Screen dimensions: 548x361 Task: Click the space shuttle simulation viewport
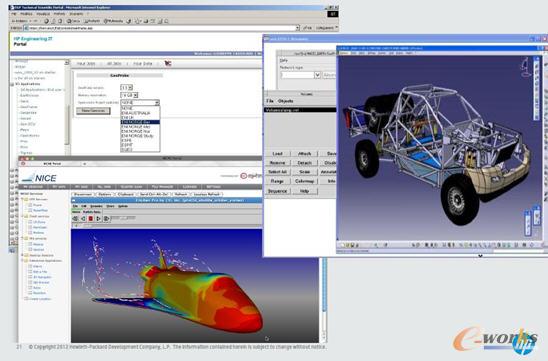[195, 286]
